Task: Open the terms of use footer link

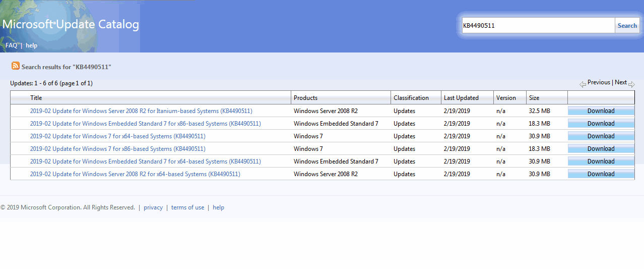Action: 187,207
